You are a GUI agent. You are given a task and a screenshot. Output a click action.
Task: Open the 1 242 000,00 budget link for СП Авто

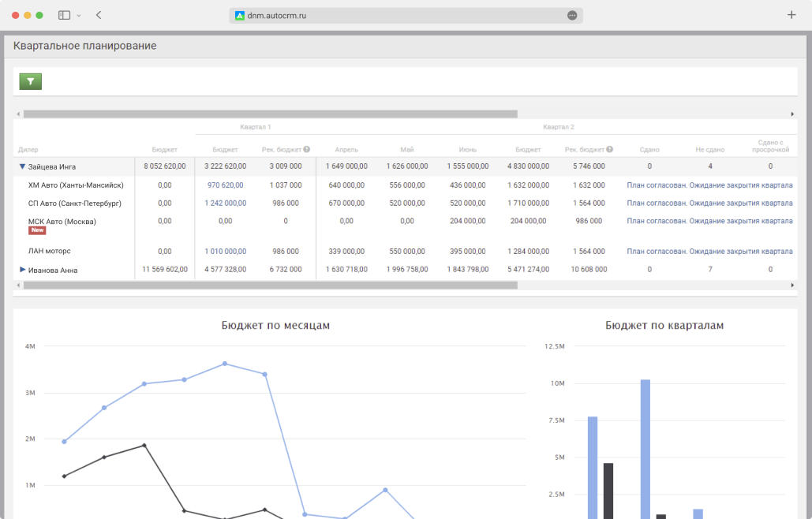point(225,203)
